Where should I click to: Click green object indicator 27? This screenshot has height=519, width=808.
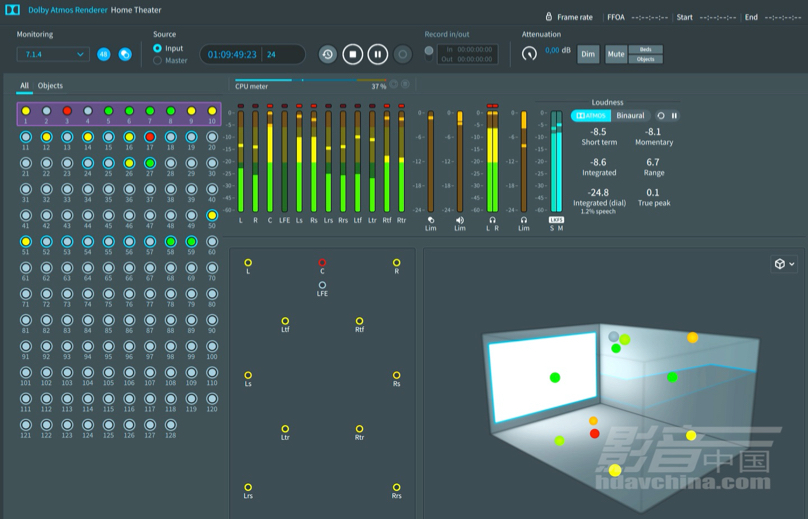click(x=150, y=163)
